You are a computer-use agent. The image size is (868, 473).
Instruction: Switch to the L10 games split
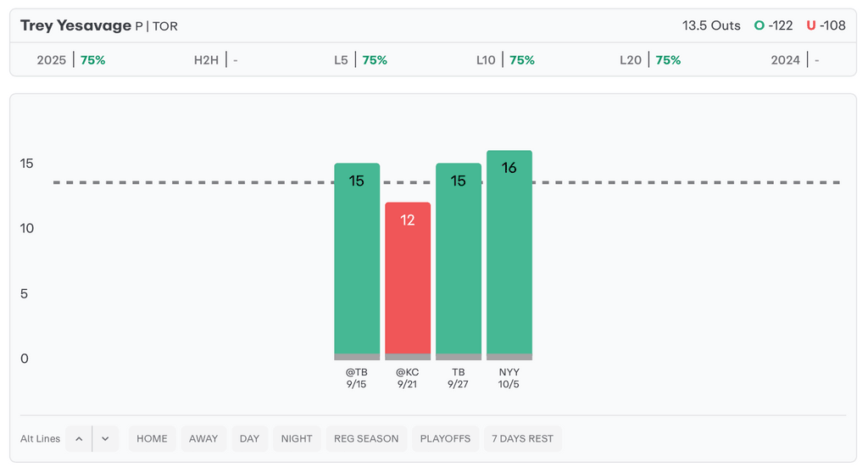(x=505, y=60)
